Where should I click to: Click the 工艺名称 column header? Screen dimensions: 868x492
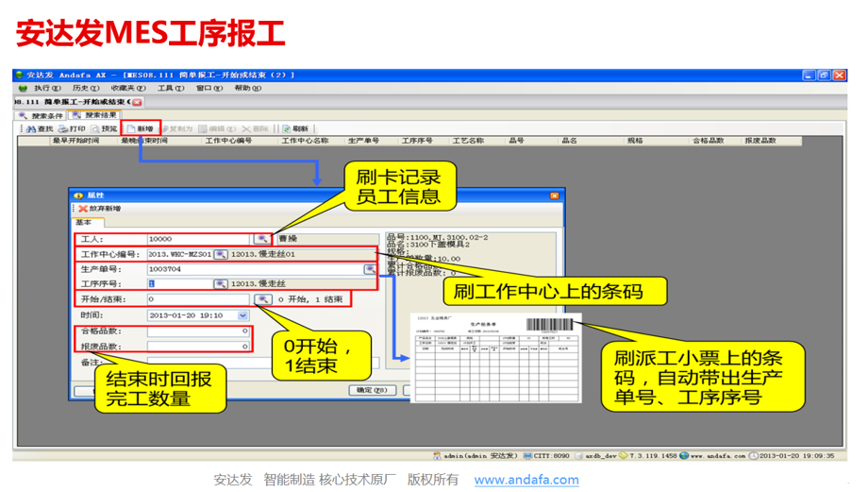tap(468, 141)
